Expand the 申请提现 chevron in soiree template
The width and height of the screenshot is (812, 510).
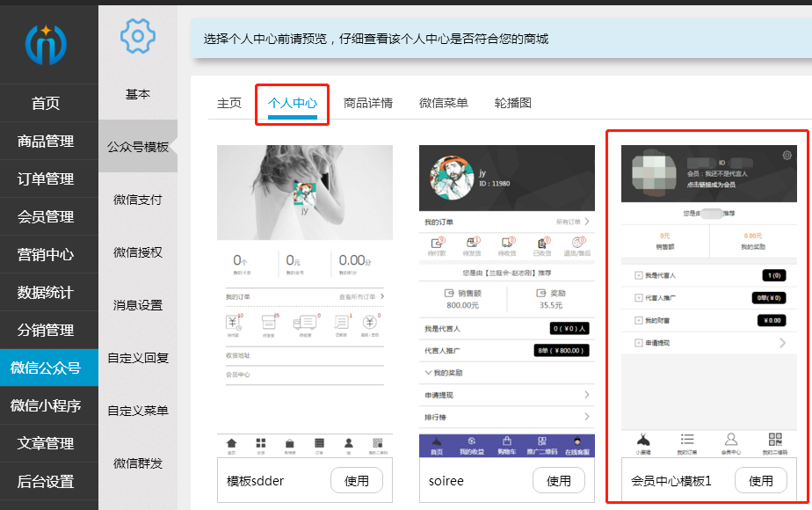[x=588, y=394]
